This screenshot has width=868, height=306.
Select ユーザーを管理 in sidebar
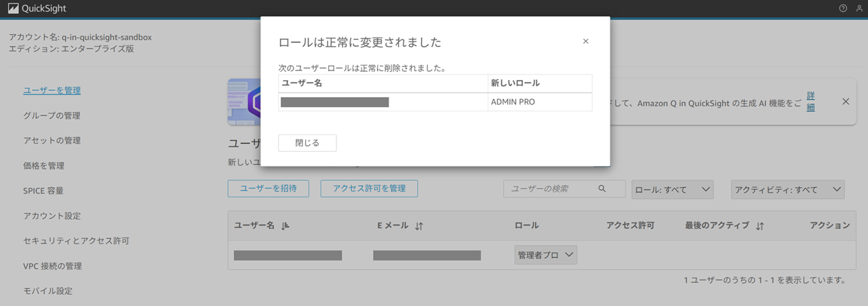(52, 90)
